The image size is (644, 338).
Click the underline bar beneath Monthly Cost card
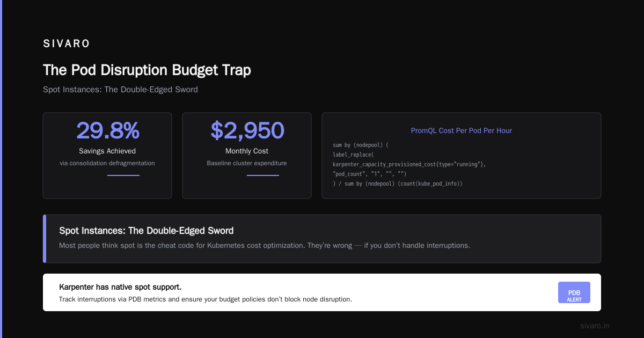263,175
